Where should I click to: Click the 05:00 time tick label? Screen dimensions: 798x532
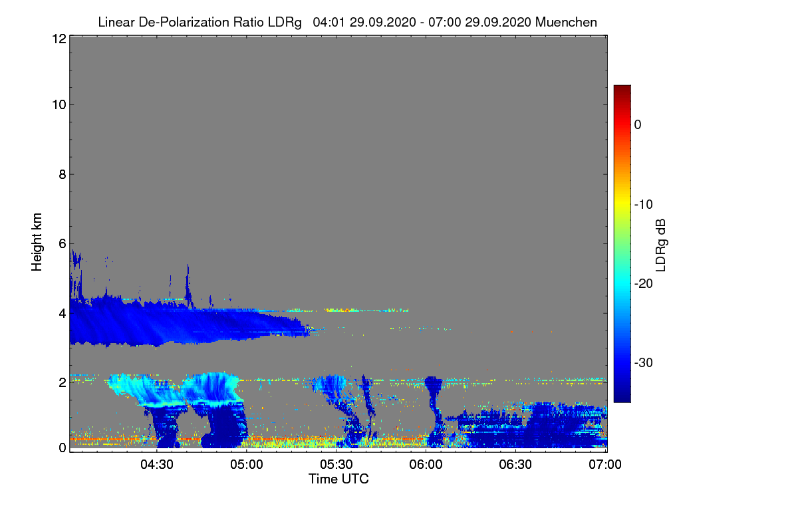(246, 464)
